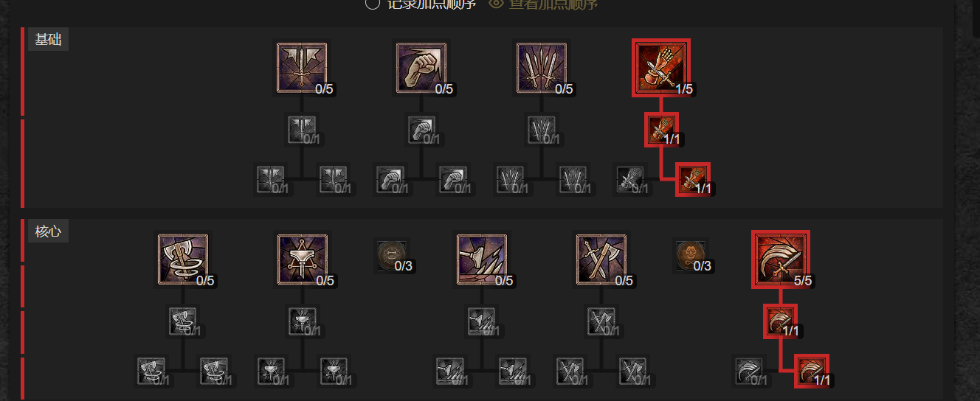Image resolution: width=980 pixels, height=401 pixels.
Task: Select the 0/1 upgrade directly below fist skill
Action: (421, 130)
